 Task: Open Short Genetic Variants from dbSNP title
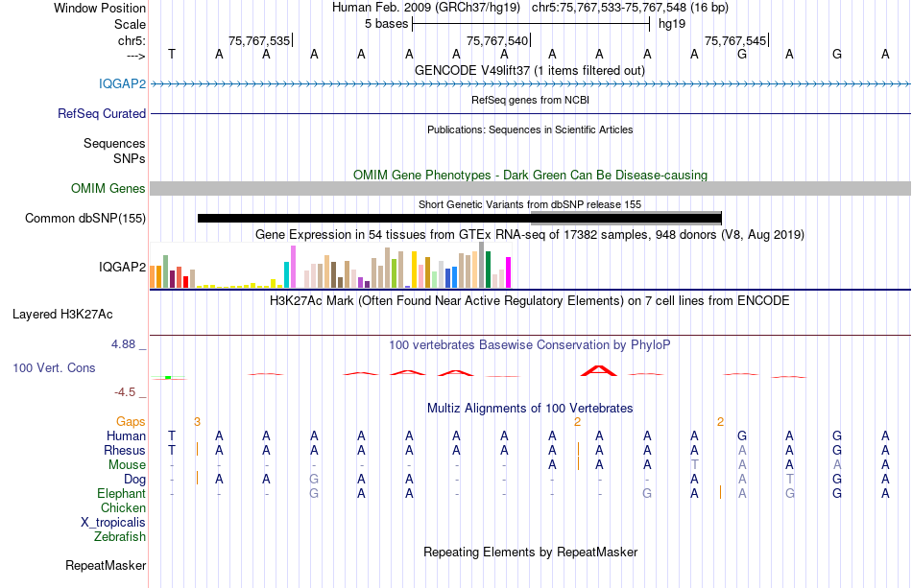point(530,204)
